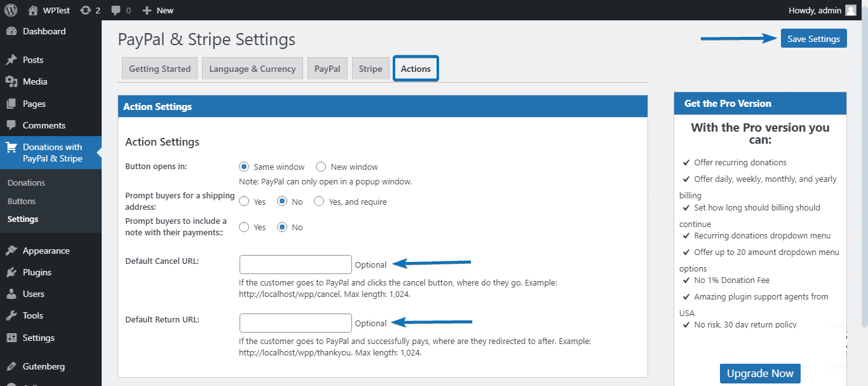Click the WPTest home icon
The width and height of the screenshot is (868, 386).
[x=33, y=10]
